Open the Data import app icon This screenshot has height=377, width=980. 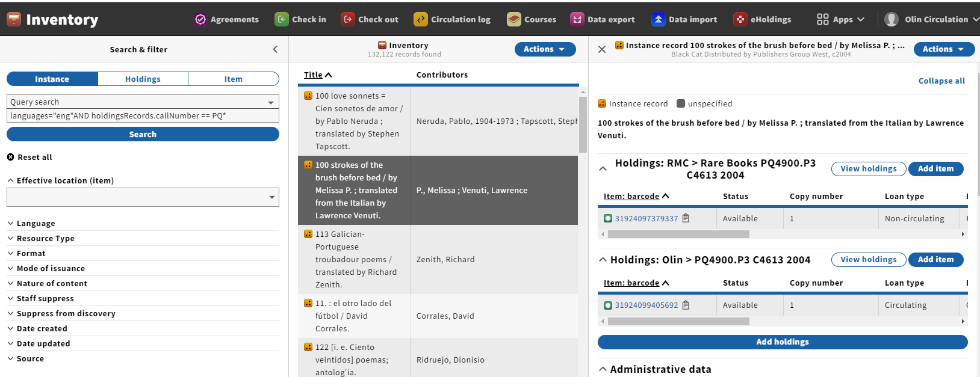point(658,19)
